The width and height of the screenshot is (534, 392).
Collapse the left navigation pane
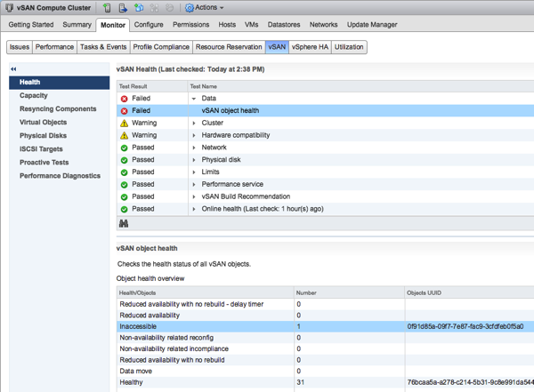point(13,69)
